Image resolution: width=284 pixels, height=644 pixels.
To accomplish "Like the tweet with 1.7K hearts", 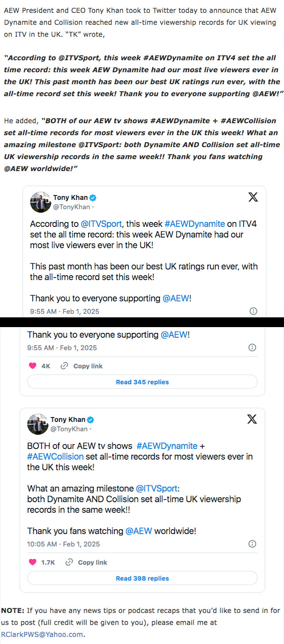I will tap(32, 562).
